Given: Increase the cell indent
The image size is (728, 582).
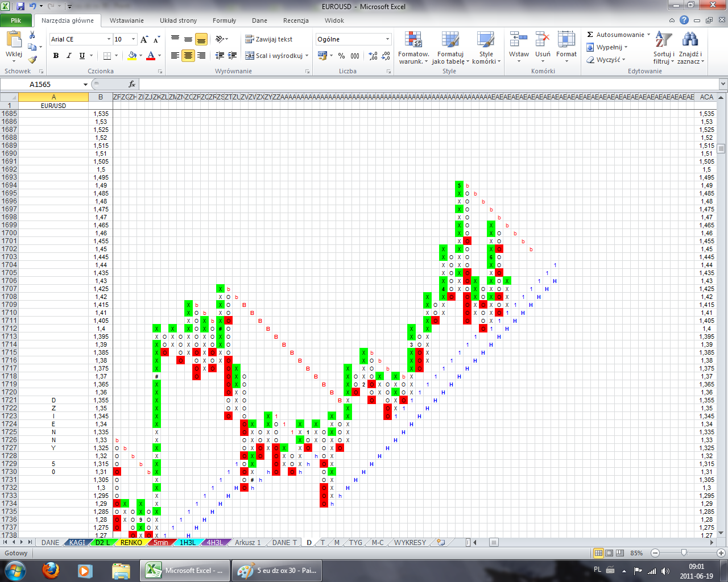Looking at the screenshot, I should pyautogui.click(x=232, y=56).
